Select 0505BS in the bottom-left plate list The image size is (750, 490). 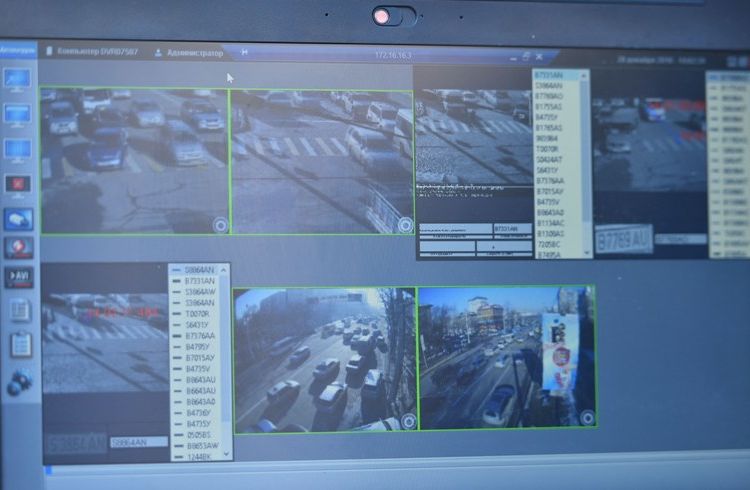click(199, 435)
